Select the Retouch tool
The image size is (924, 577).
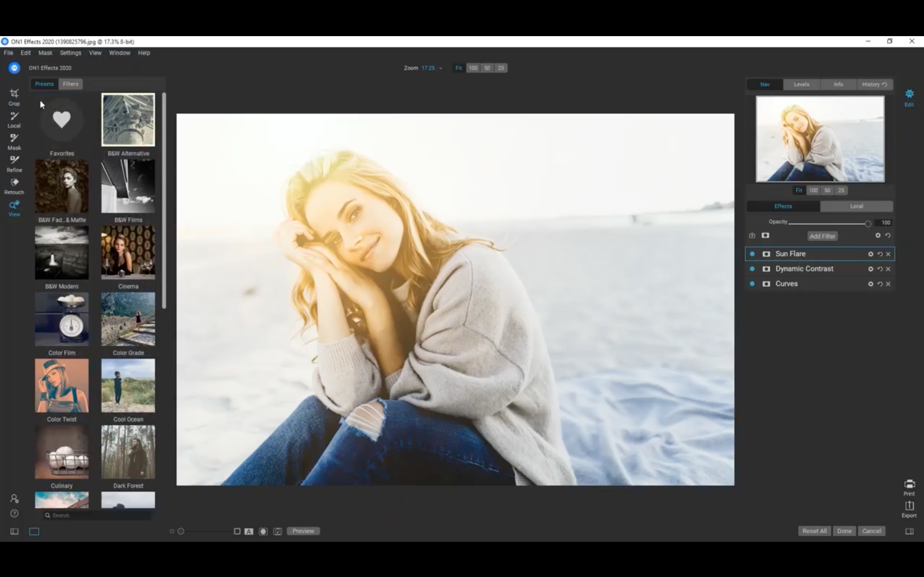(14, 185)
